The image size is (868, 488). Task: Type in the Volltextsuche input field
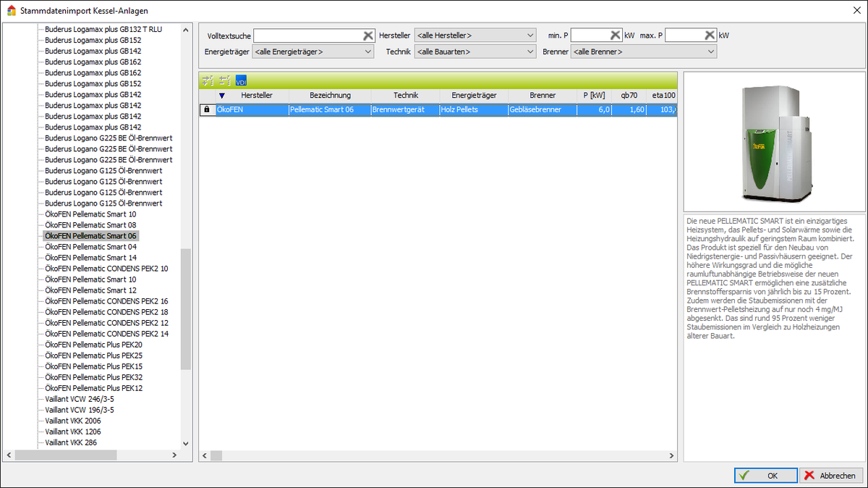(307, 35)
